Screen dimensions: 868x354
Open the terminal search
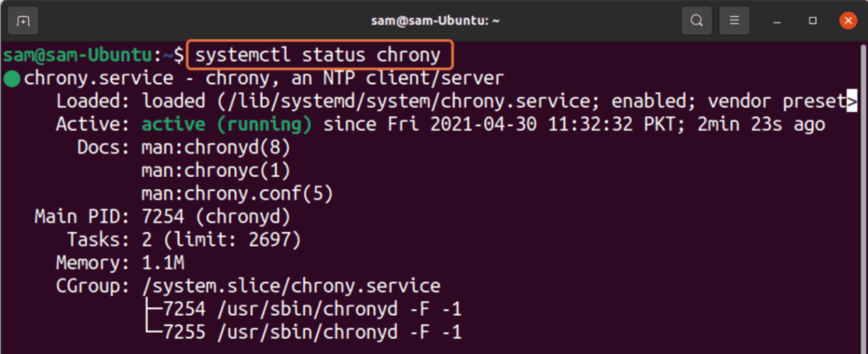click(x=697, y=21)
